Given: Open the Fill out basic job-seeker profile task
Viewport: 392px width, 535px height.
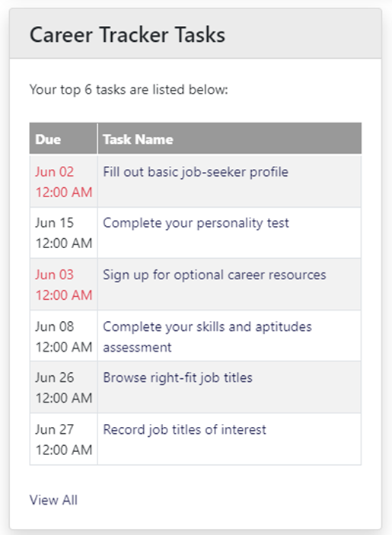Looking at the screenshot, I should point(196,172).
